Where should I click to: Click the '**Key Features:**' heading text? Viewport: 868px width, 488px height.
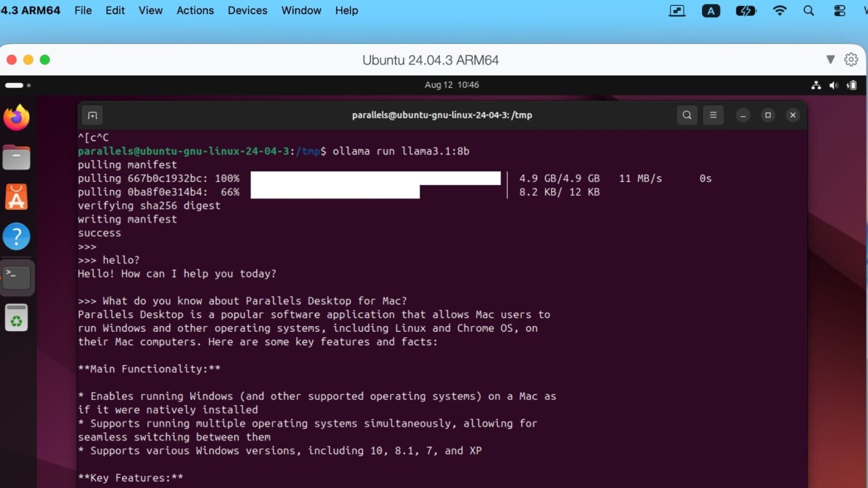131,478
